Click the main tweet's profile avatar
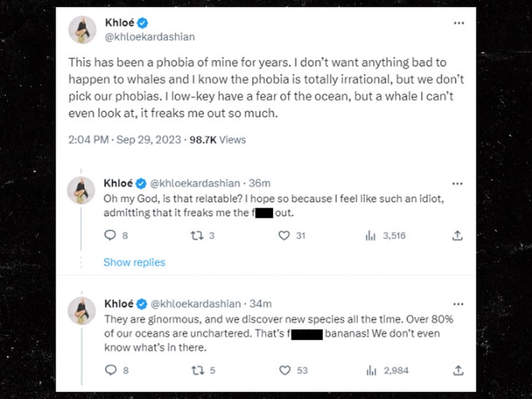532x399 pixels. pyautogui.click(x=82, y=29)
